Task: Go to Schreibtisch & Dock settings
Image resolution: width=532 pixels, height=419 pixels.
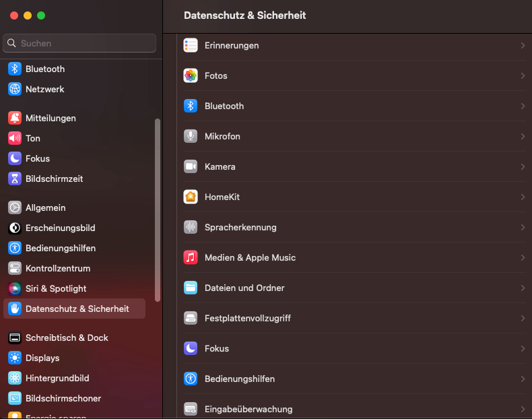Action: [67, 337]
